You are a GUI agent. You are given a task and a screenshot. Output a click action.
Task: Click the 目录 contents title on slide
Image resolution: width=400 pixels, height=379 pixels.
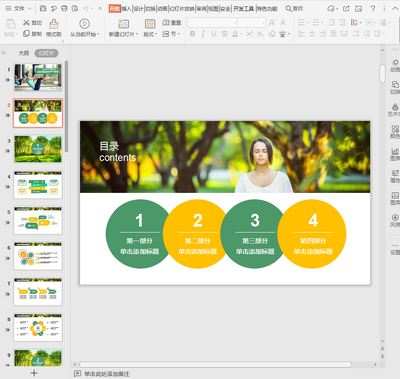tap(117, 152)
